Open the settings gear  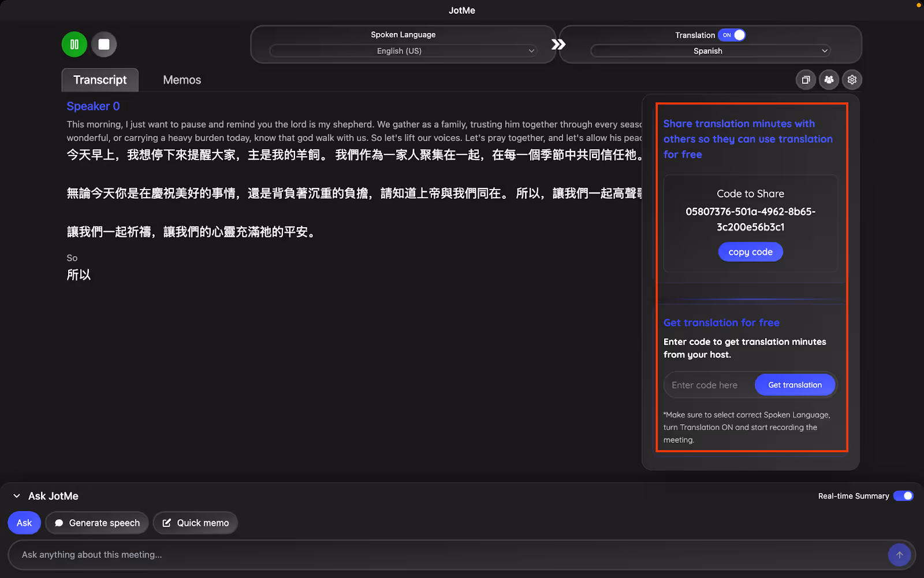(852, 80)
